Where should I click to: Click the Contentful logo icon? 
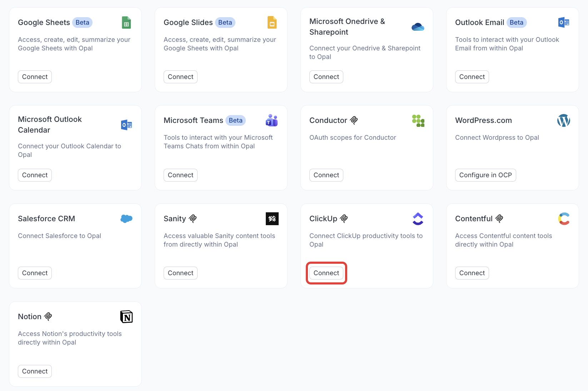point(564,219)
